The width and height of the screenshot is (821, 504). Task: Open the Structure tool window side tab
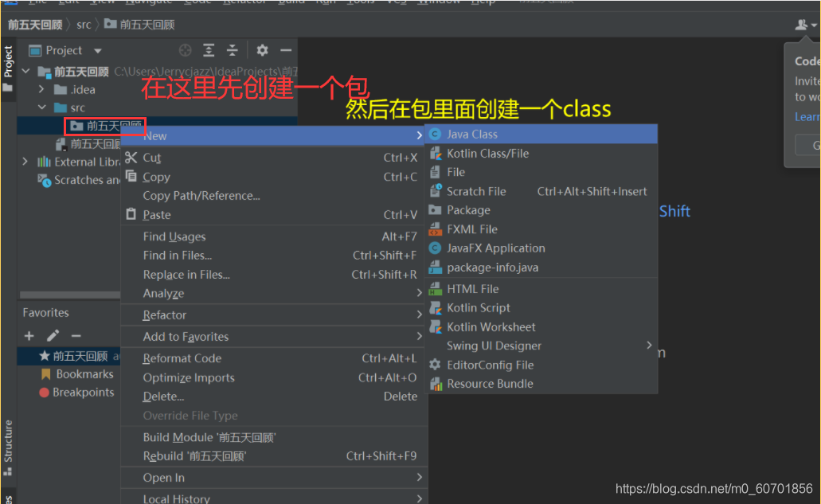(8, 447)
